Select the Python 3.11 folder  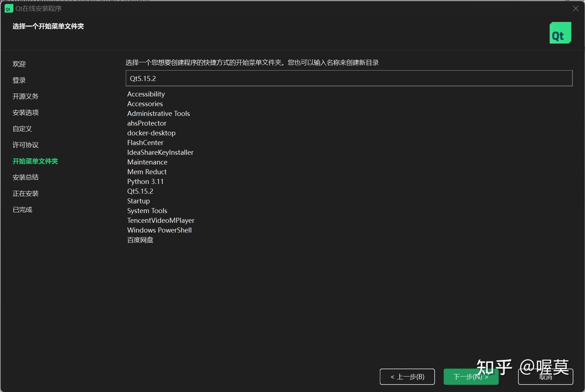point(145,181)
